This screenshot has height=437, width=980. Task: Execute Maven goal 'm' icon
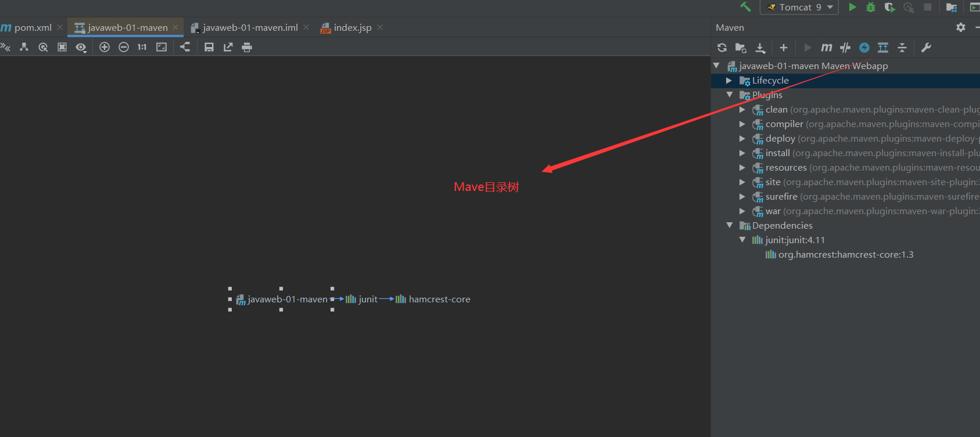tap(827, 48)
